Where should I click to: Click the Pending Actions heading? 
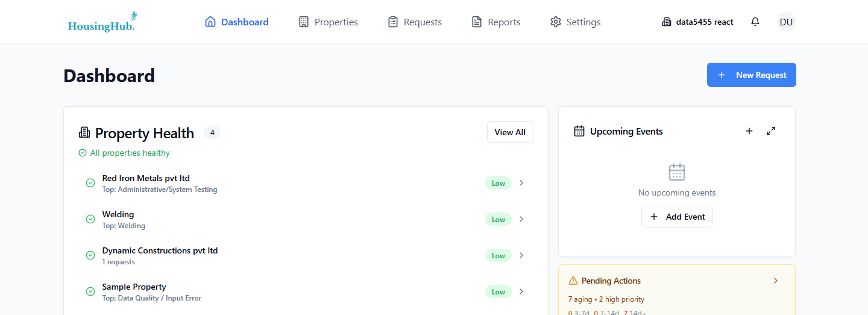click(x=611, y=281)
